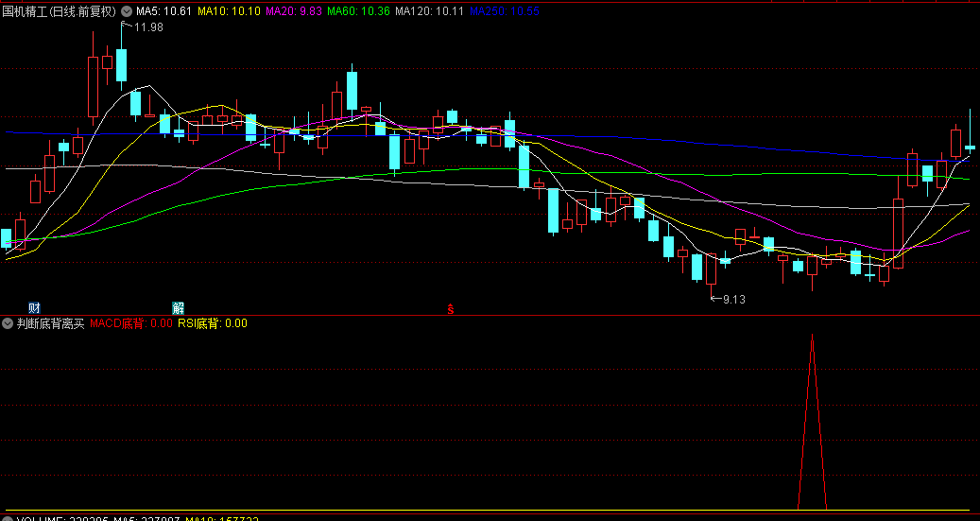Click the 11.98 high price label
The height and width of the screenshot is (521, 980).
click(148, 26)
